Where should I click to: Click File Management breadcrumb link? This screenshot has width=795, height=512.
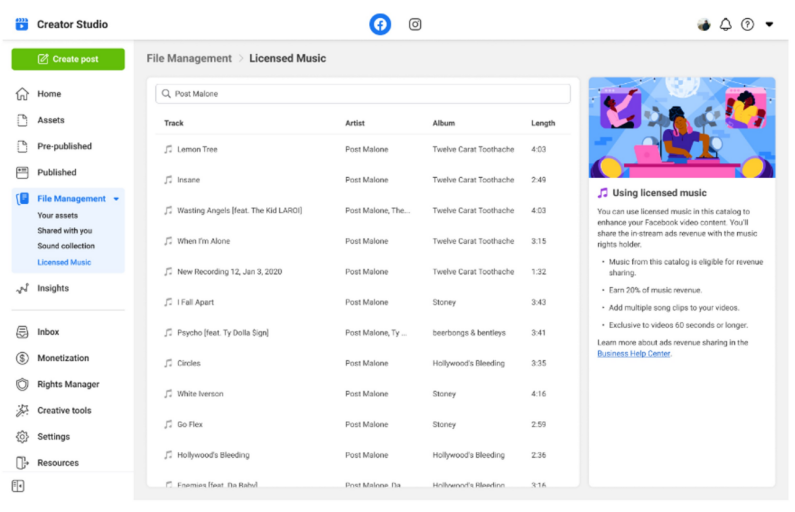(189, 58)
